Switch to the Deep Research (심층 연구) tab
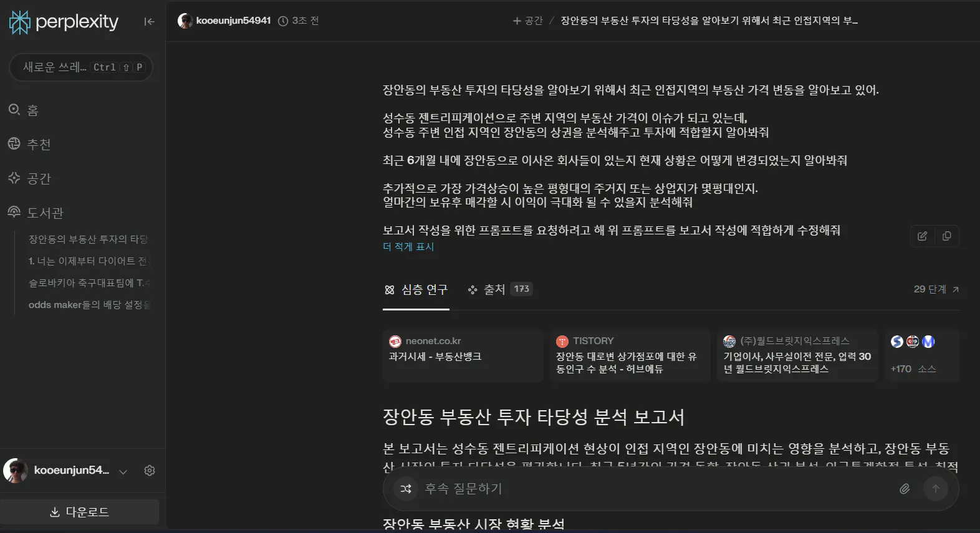 tap(416, 290)
